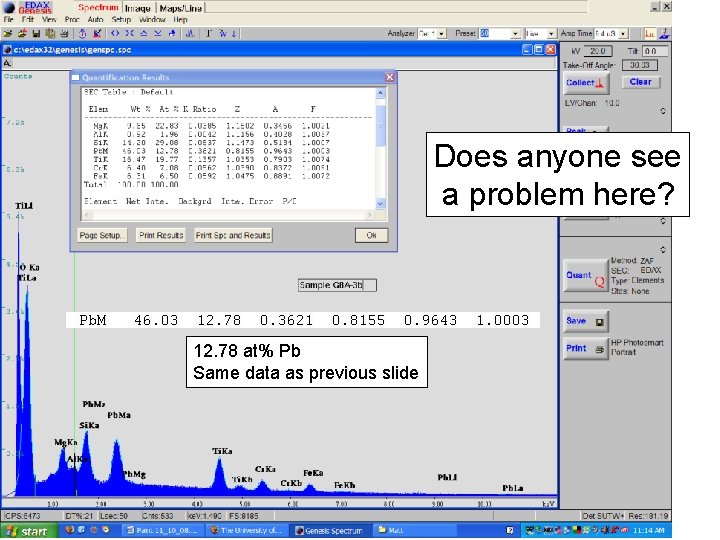The width and height of the screenshot is (720, 540).
Task: Open the Live time mode dropdown
Action: click(x=551, y=34)
